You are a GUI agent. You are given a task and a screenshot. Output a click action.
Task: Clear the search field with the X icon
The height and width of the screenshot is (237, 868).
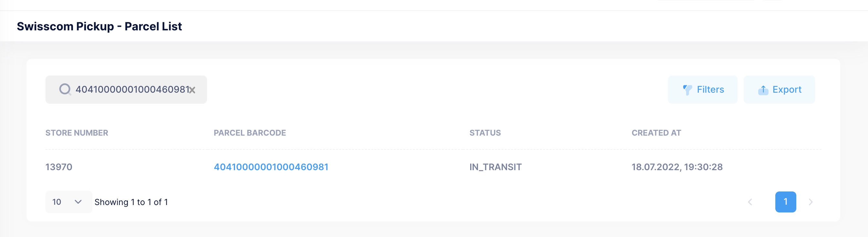coord(192,90)
